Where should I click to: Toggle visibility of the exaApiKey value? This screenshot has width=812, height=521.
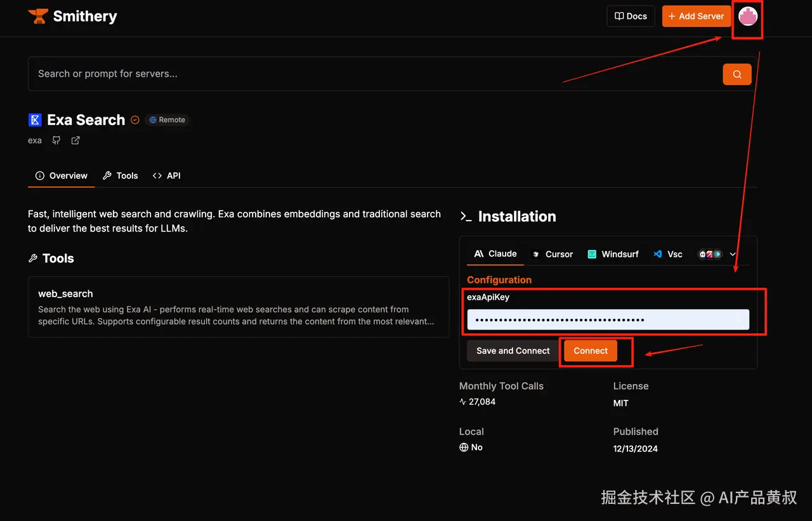[739, 320]
